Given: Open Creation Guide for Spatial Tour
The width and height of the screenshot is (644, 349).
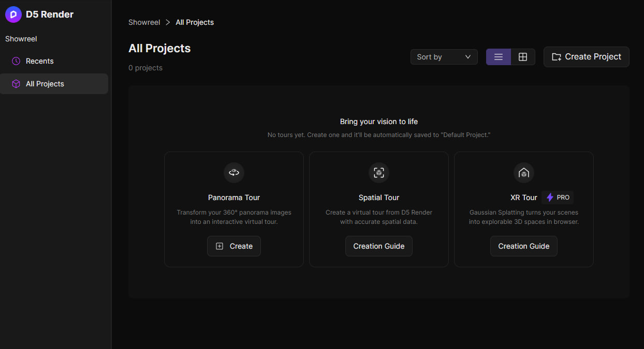Looking at the screenshot, I should tap(379, 246).
